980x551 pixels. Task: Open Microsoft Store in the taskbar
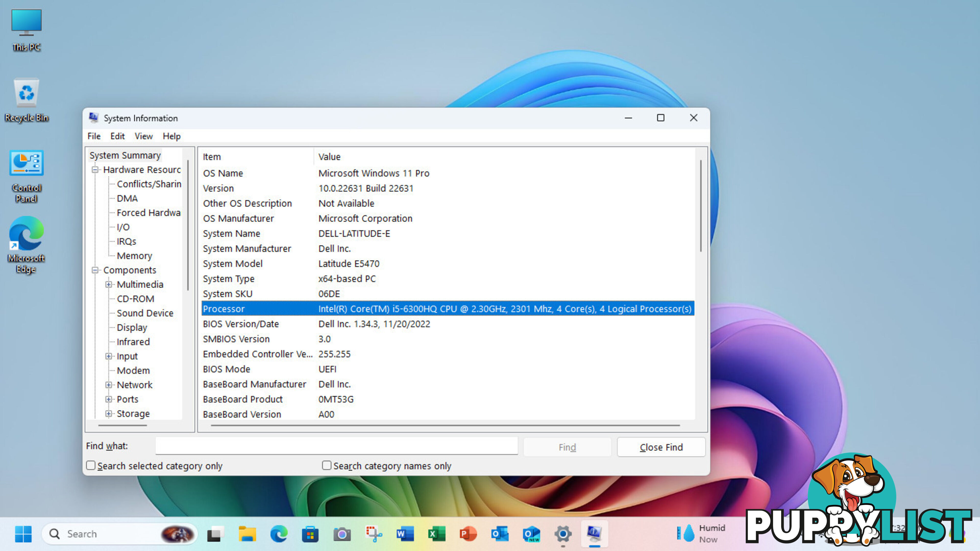(x=310, y=534)
